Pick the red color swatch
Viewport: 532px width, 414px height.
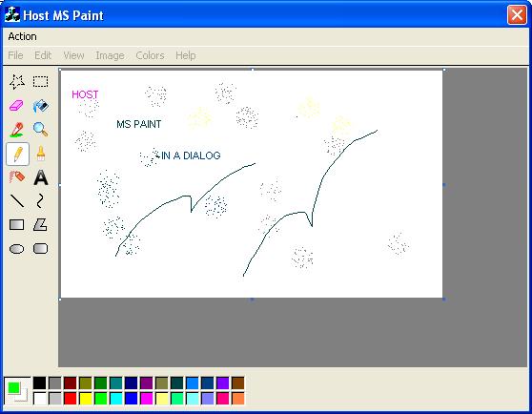[x=70, y=399]
